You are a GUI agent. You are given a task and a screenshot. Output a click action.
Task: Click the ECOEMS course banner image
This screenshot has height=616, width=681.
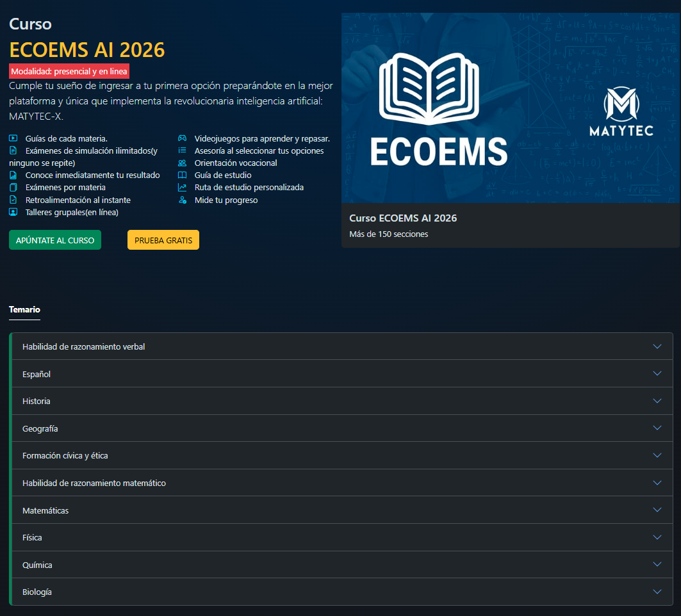pyautogui.click(x=510, y=108)
